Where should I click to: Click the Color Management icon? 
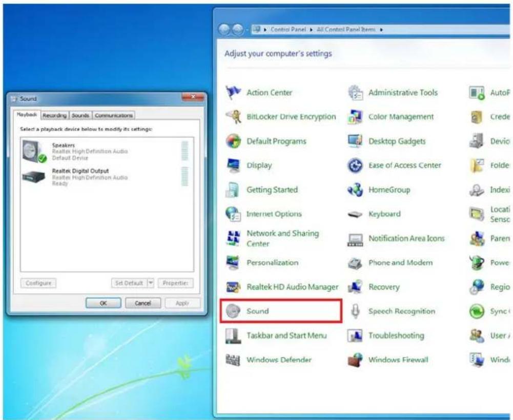[x=355, y=117]
